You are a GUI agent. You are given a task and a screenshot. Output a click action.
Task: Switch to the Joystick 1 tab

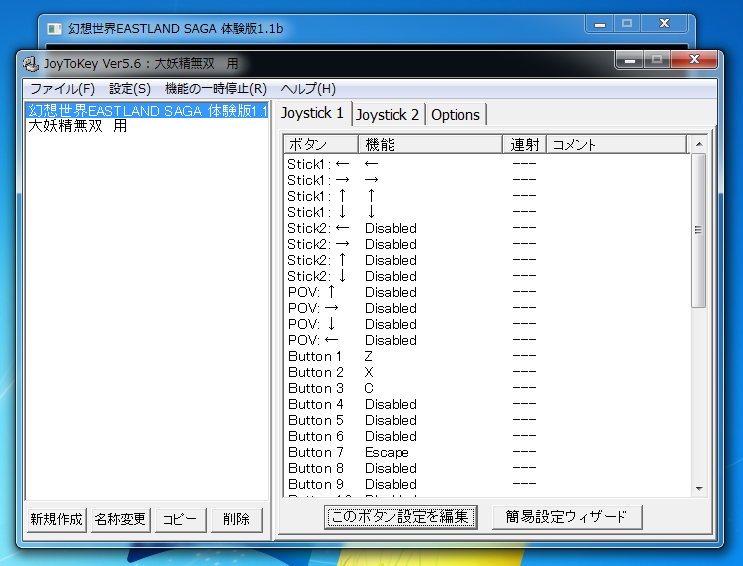[x=313, y=113]
